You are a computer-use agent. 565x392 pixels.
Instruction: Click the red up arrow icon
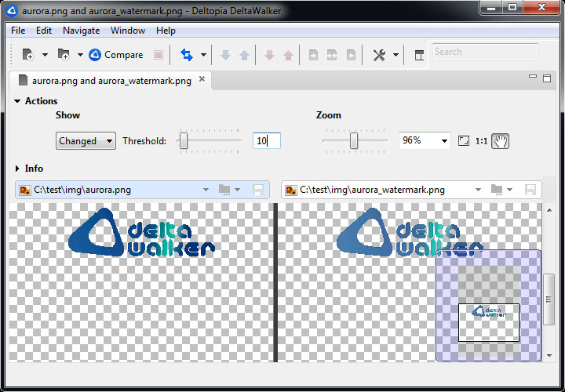coord(288,55)
